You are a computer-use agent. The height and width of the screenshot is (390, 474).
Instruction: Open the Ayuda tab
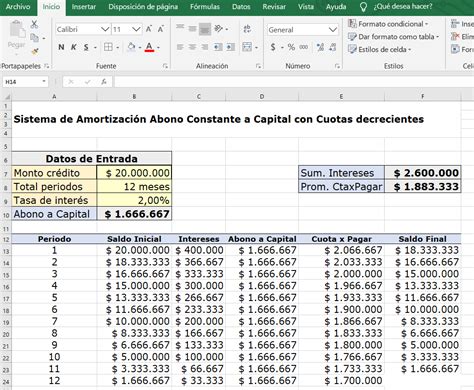pos(336,7)
